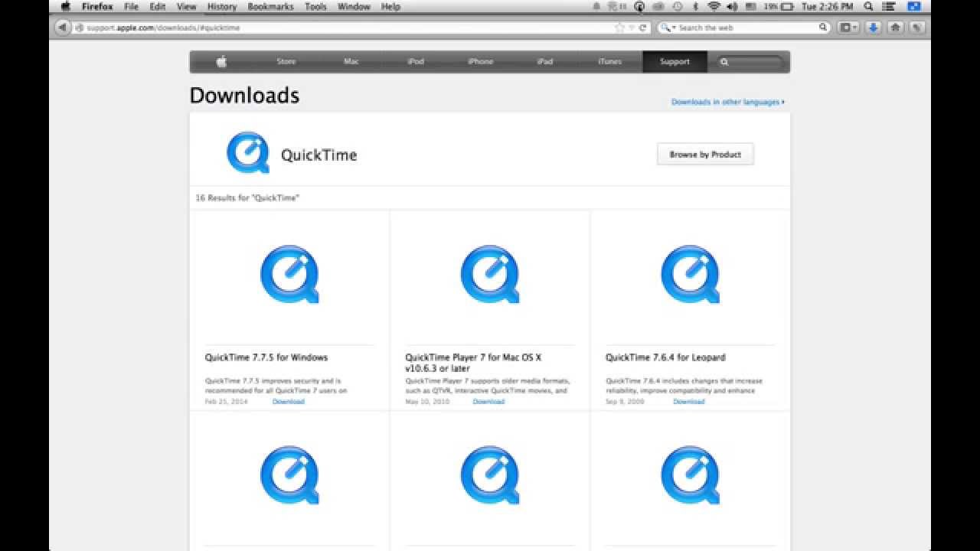Click the Time Machine menu bar icon
980x551 pixels.
(x=677, y=6)
